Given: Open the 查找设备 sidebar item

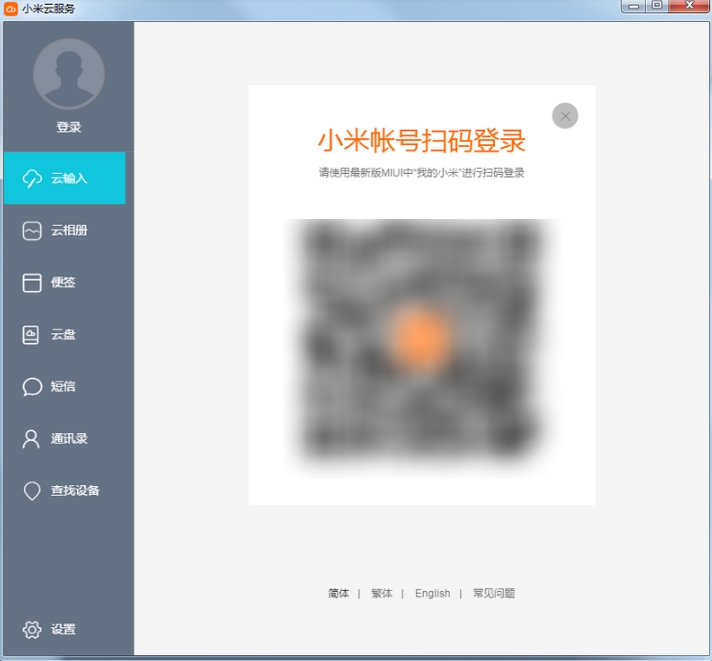Looking at the screenshot, I should click(x=64, y=491).
